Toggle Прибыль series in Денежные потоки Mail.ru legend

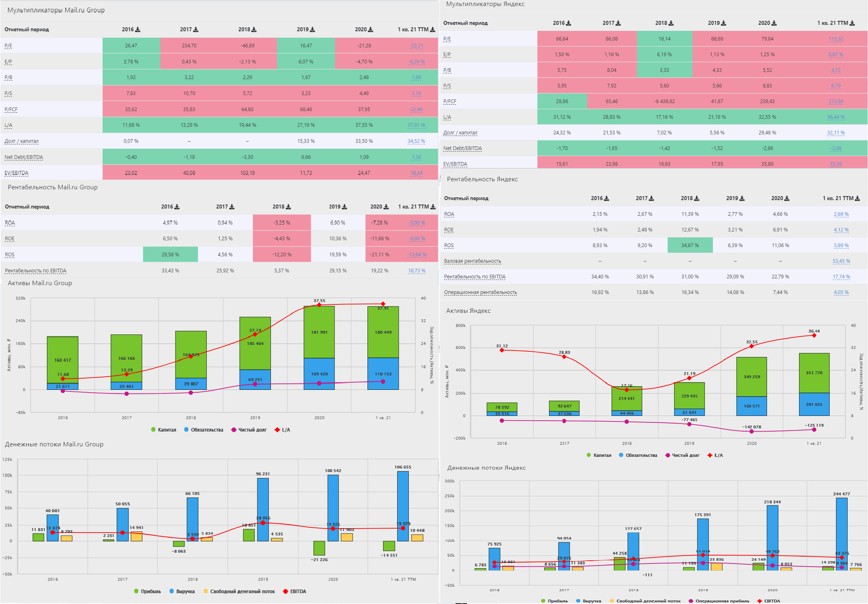(147, 592)
